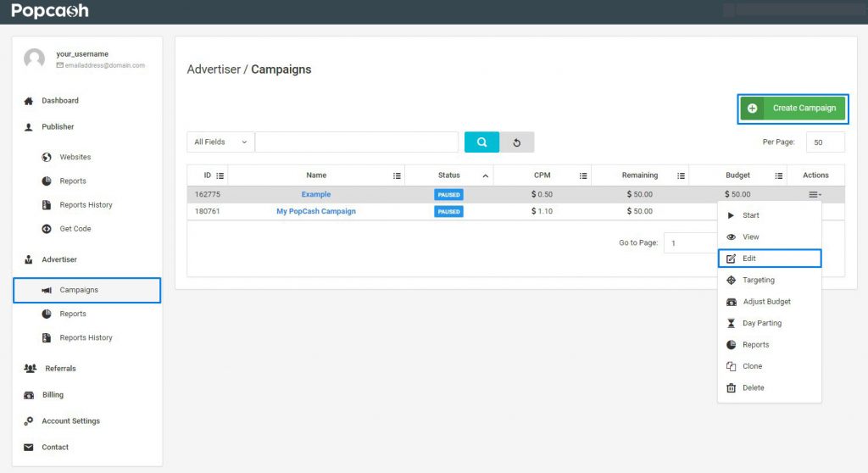
Task: Open the CPM column filter icon
Action: 583,175
